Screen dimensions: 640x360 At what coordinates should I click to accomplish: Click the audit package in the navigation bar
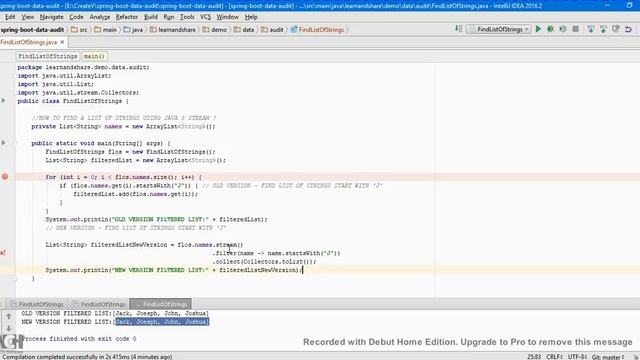[272, 29]
